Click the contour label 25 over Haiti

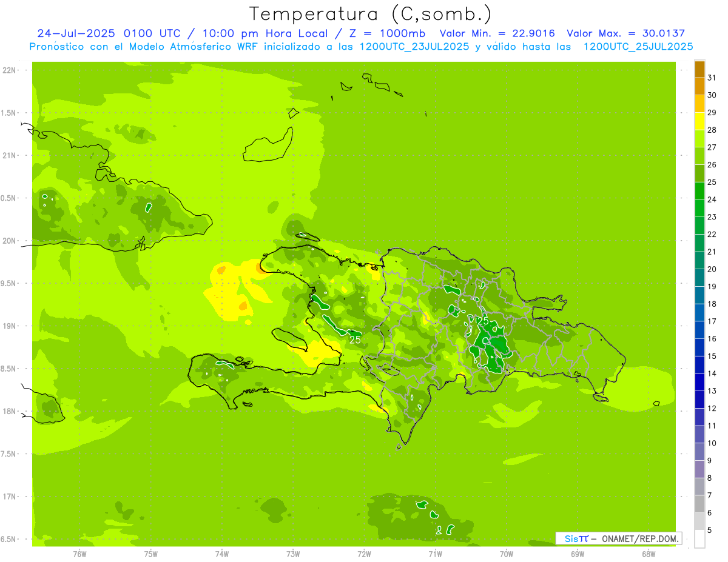pyautogui.click(x=355, y=340)
